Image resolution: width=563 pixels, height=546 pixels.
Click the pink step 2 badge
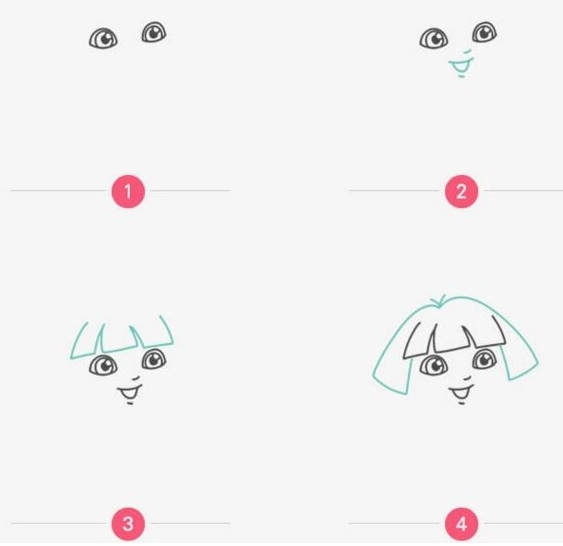461,191
